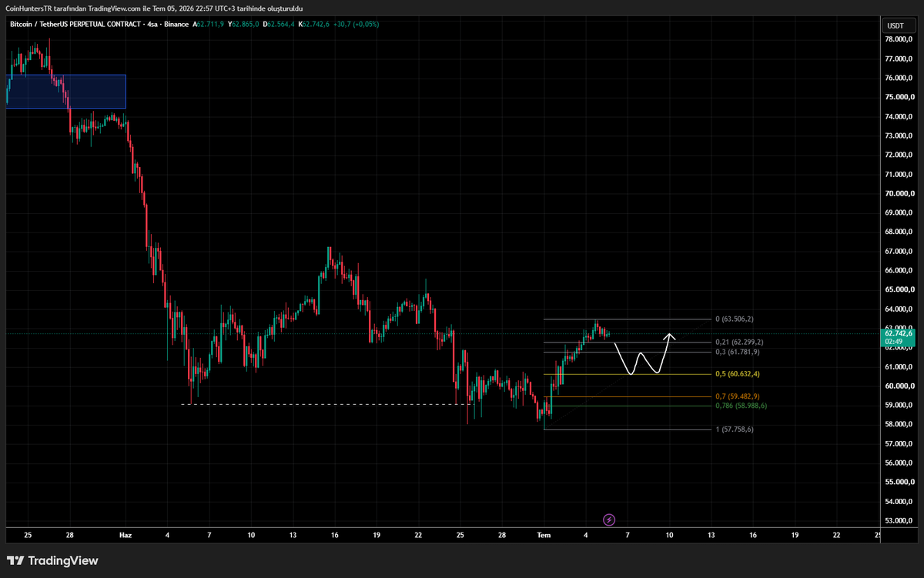Screen dimensions: 924x578
Task: Click the 56.000,0 price axis label
Action: [899, 463]
